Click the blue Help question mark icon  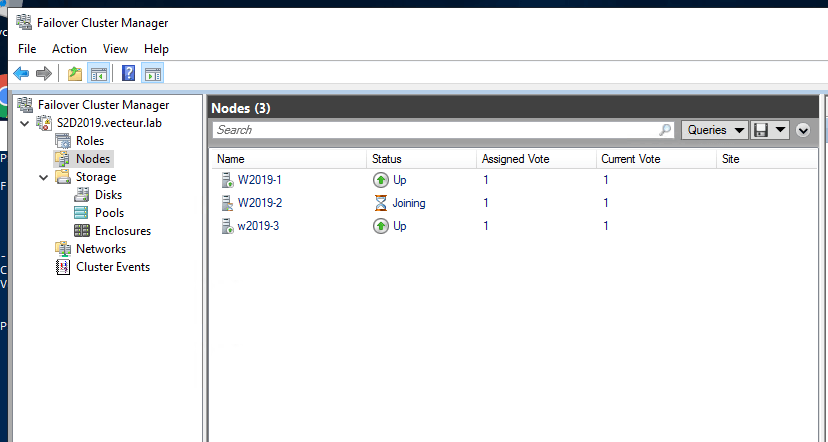(128, 73)
